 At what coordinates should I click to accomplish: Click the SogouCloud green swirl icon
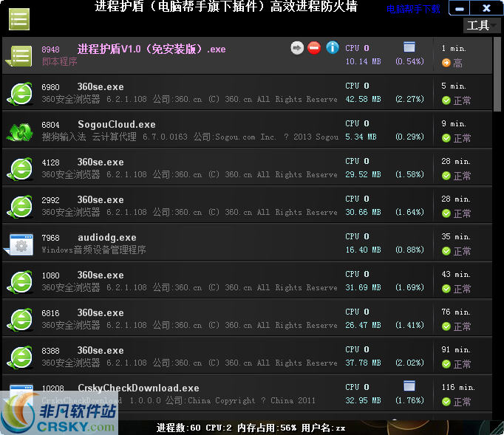[20, 131]
